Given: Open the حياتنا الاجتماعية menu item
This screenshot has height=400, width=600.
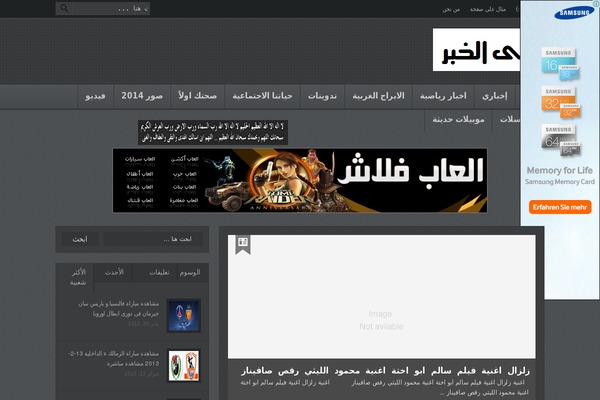Looking at the screenshot, I should pos(262,96).
